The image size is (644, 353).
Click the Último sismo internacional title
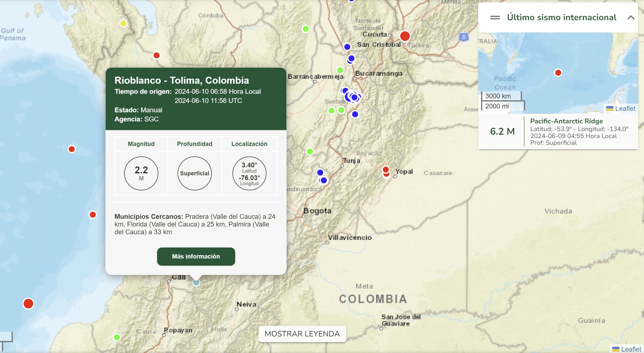[561, 18]
